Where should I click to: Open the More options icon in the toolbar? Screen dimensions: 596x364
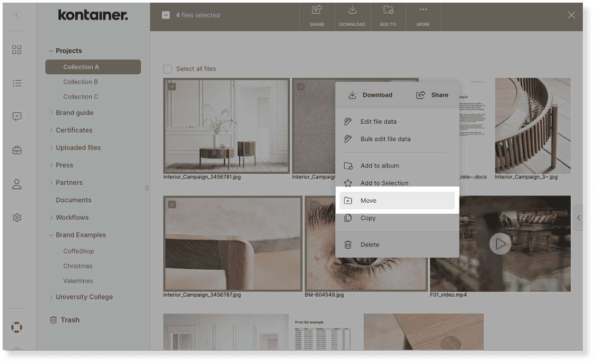coord(423,16)
